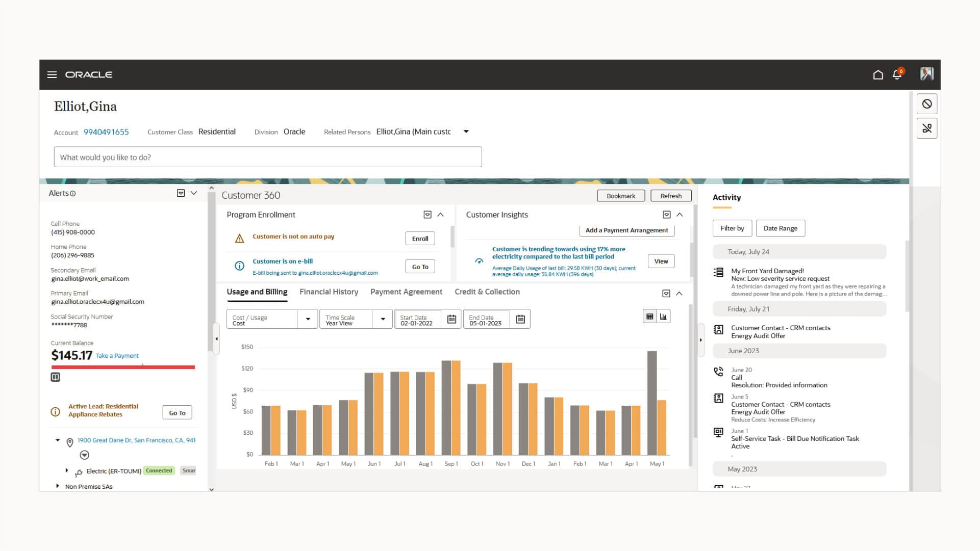Click the home icon in header
This screenshot has width=980, height=551.
pos(877,75)
